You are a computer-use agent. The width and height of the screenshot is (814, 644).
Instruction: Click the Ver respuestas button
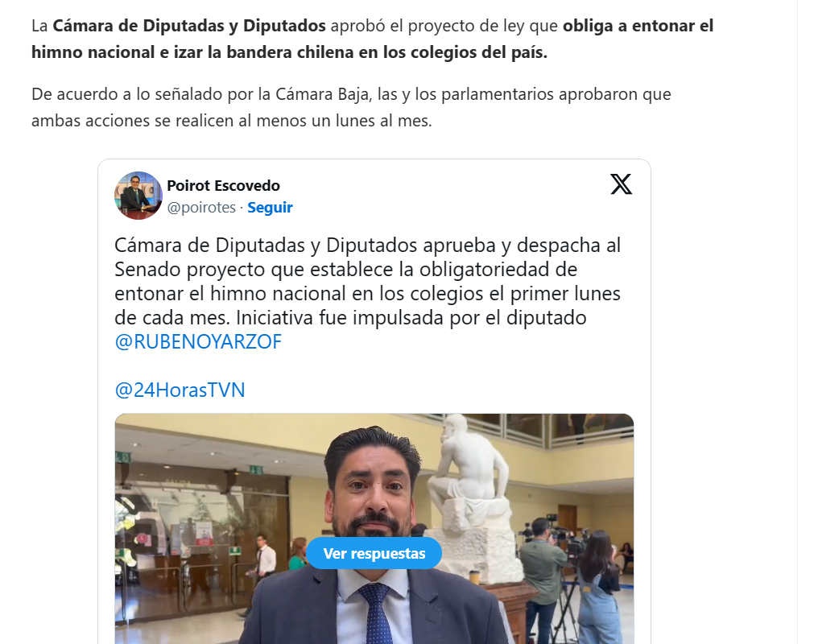tap(374, 553)
